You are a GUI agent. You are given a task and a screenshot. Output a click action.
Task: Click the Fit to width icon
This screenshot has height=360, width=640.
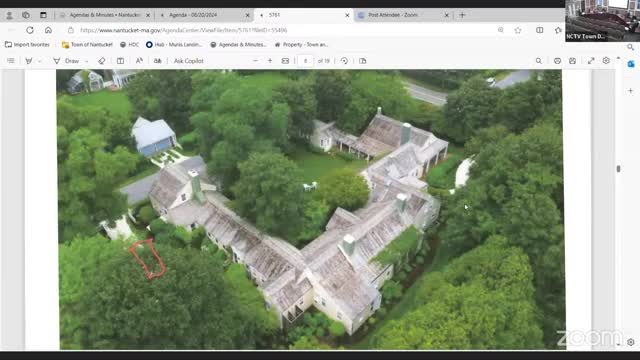285,61
